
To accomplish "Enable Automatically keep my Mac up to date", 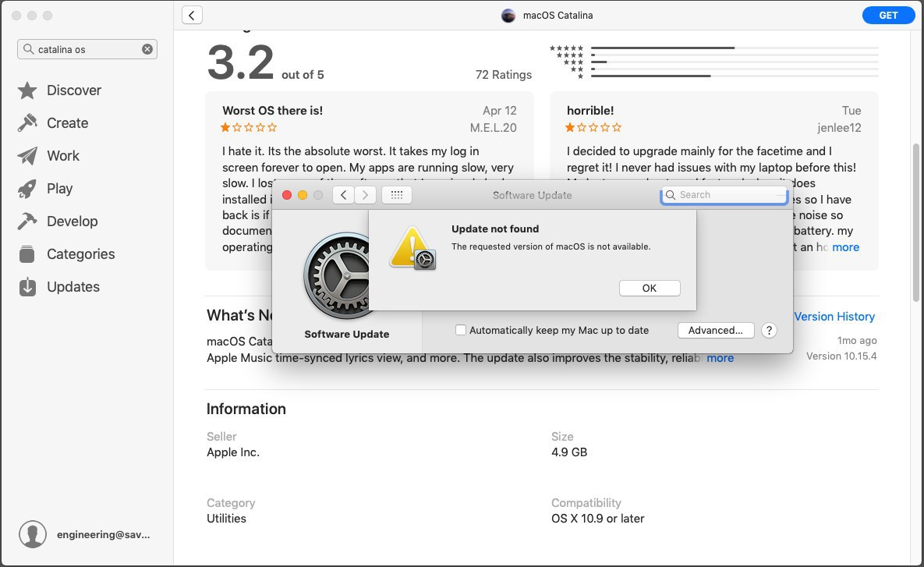I will tap(461, 330).
